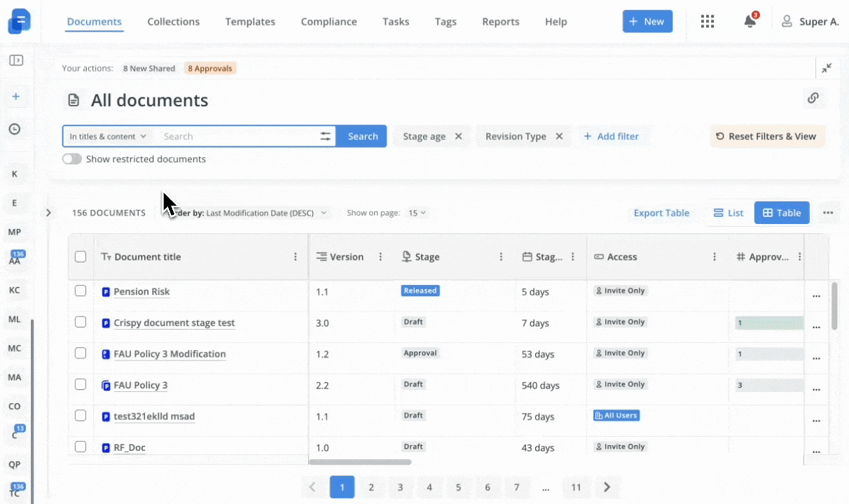
Task: Click the sidebar history clock icon
Action: click(x=15, y=129)
